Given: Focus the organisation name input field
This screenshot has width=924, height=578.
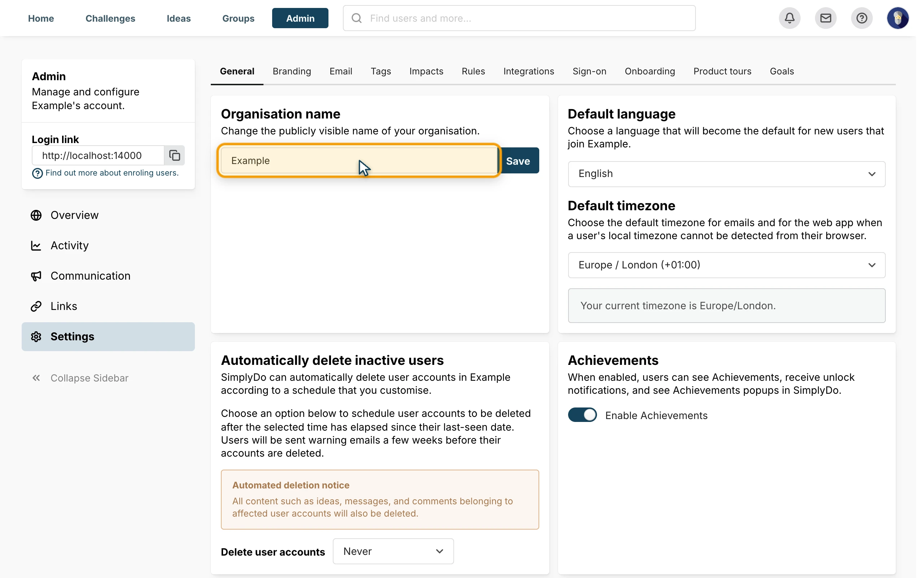Looking at the screenshot, I should coord(359,160).
